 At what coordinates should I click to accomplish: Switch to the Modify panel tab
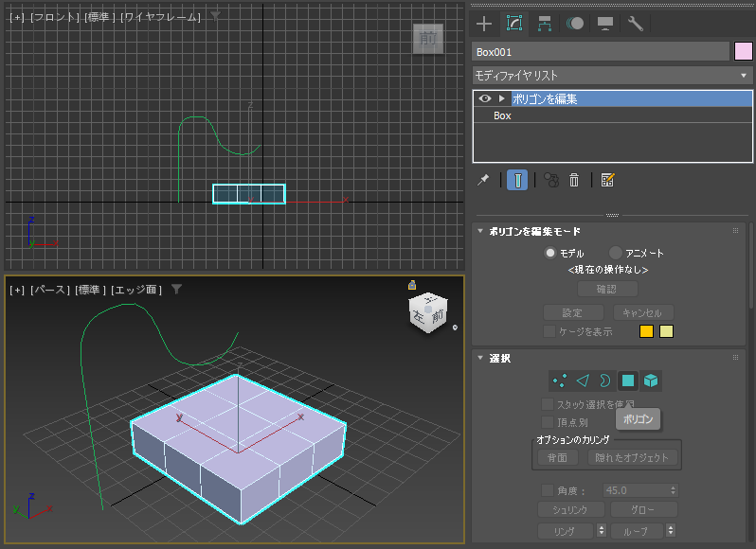point(514,24)
